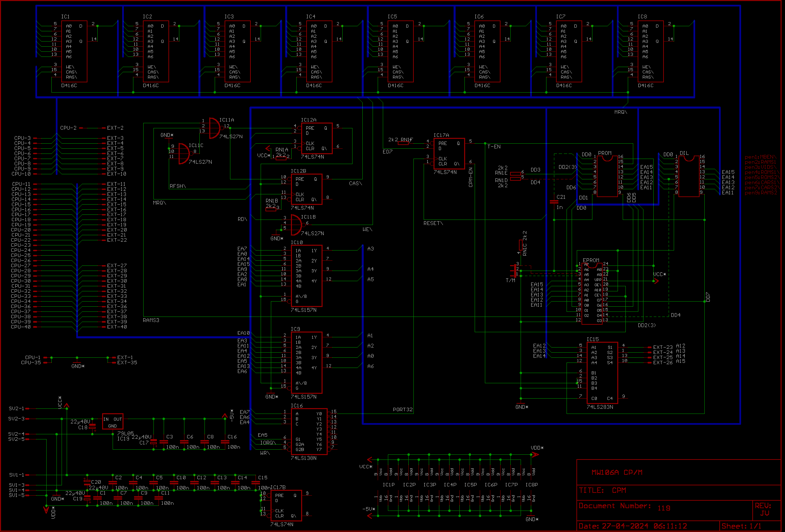Select the IC4 D416C memory chip symbol
This screenshot has height=532, width=785.
pyautogui.click(x=319, y=51)
